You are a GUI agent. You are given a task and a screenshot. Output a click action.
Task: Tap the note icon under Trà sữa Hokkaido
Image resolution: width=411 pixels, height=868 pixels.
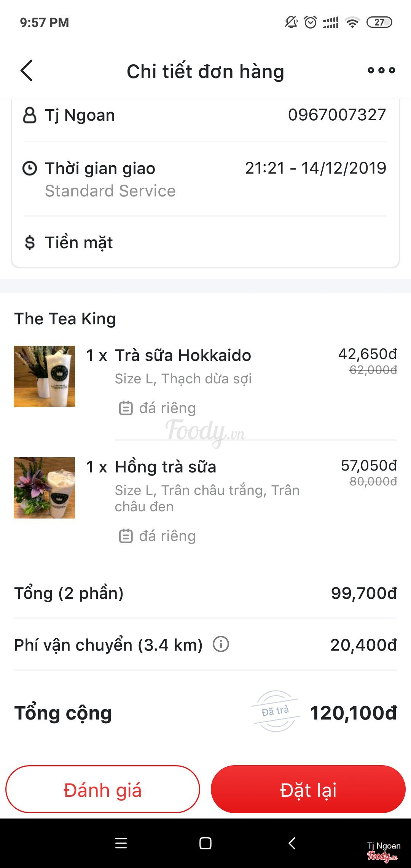click(x=126, y=408)
